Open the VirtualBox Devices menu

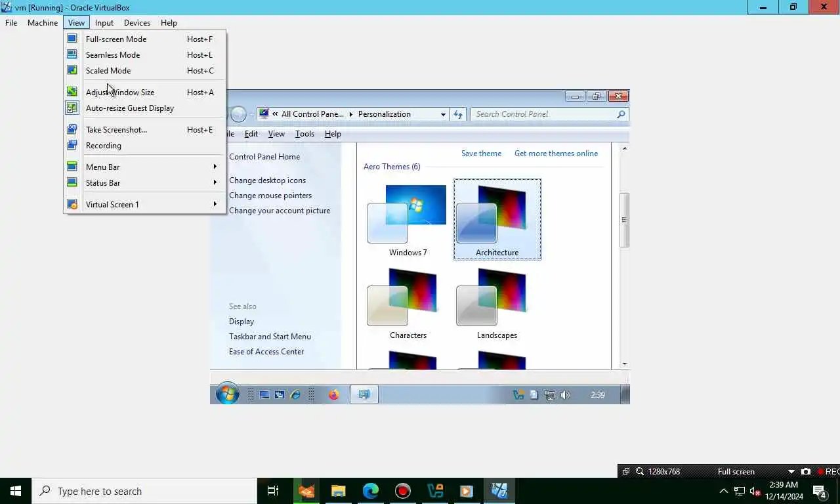pyautogui.click(x=137, y=22)
